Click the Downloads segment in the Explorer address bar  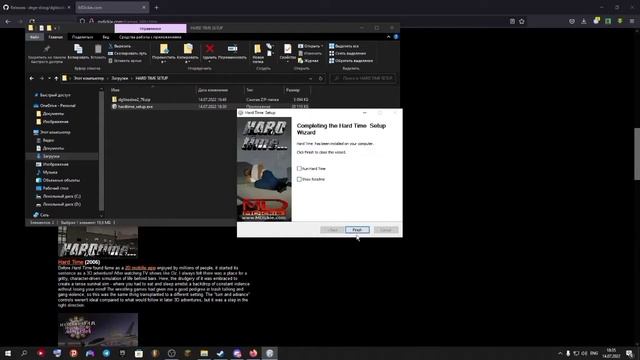coord(120,78)
